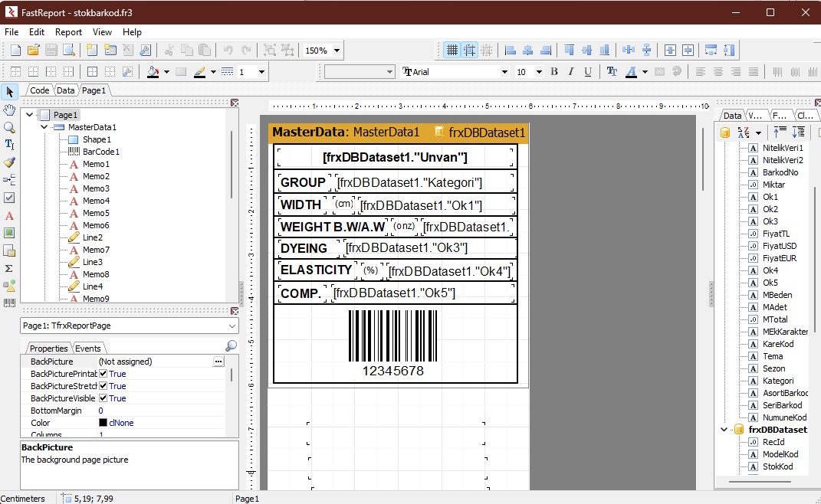Collapse the MasterData1 tree node

(x=45, y=127)
